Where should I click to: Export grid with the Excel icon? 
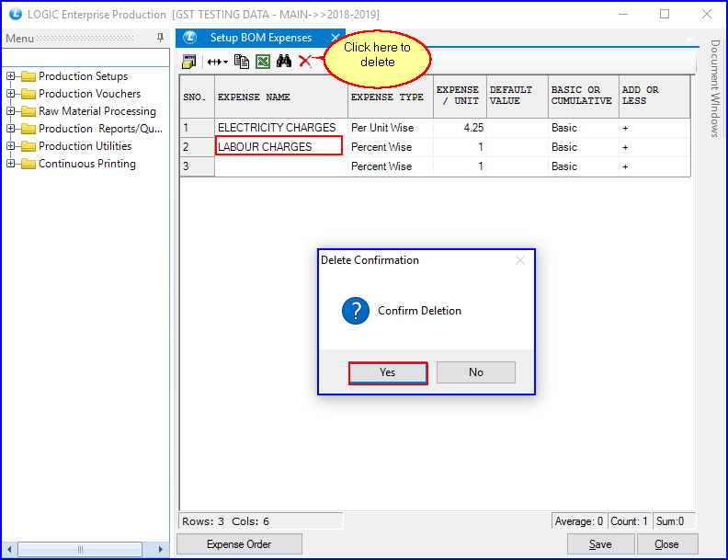(x=263, y=62)
